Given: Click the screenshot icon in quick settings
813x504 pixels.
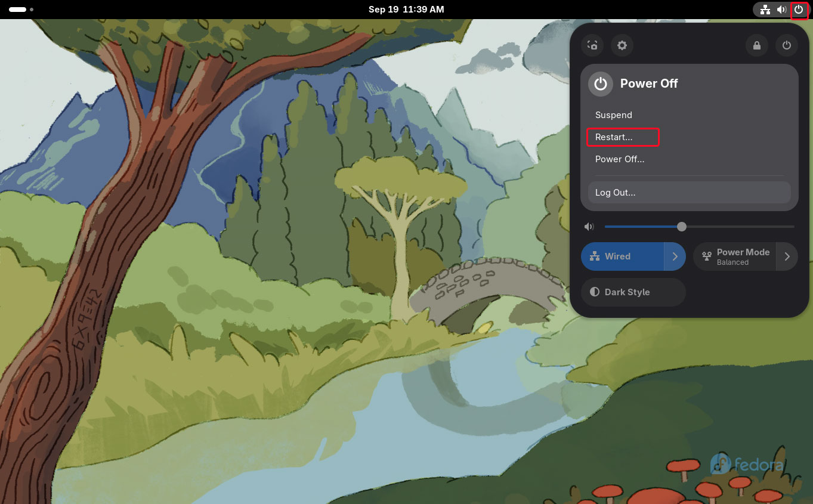Looking at the screenshot, I should tap(592, 45).
